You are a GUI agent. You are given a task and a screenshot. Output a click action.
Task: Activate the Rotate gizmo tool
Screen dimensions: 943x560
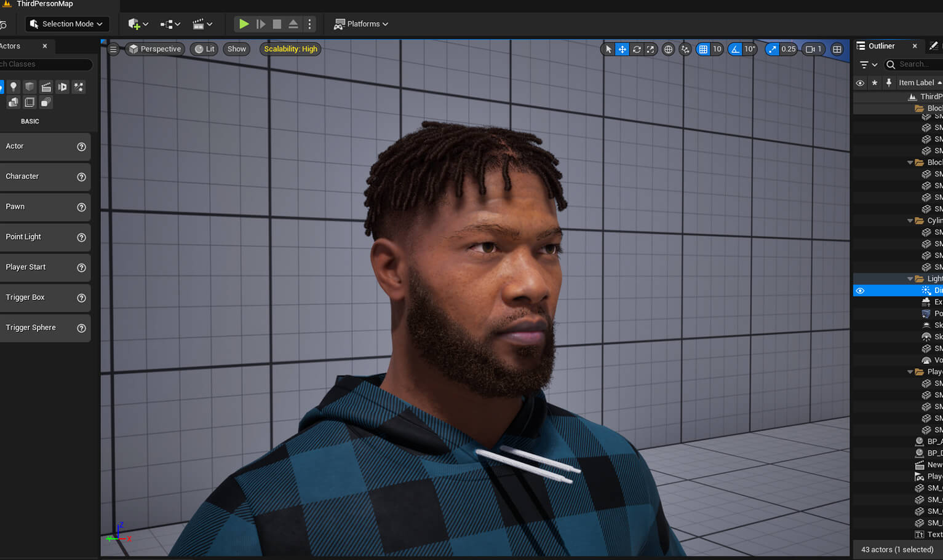tap(637, 49)
